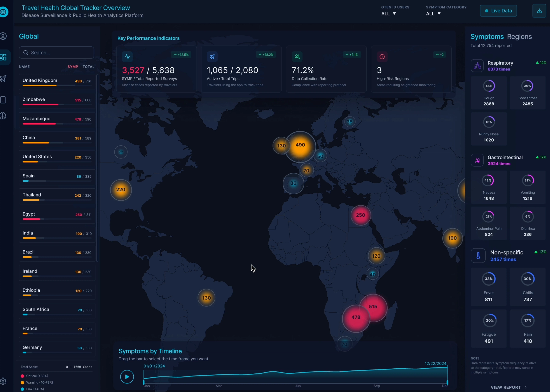Image resolution: width=550 pixels, height=392 pixels.
Task: Open the GTEN ID Users dropdown
Action: pyautogui.click(x=389, y=14)
